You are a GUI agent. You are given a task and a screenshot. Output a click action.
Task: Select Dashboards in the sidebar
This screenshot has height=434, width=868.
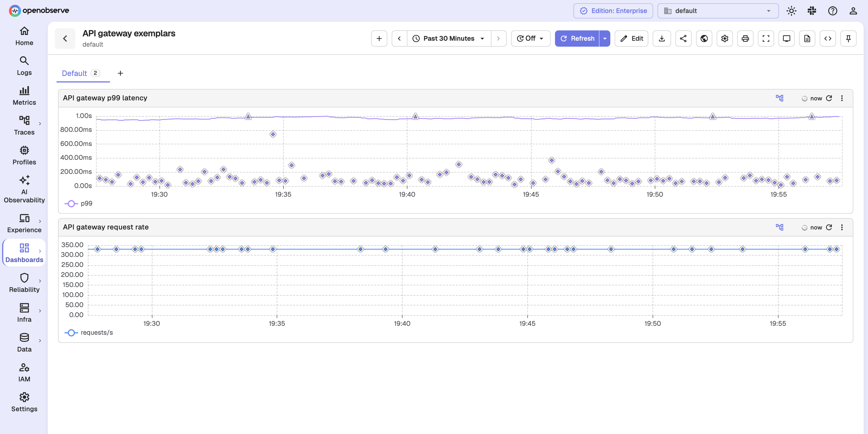tap(24, 253)
